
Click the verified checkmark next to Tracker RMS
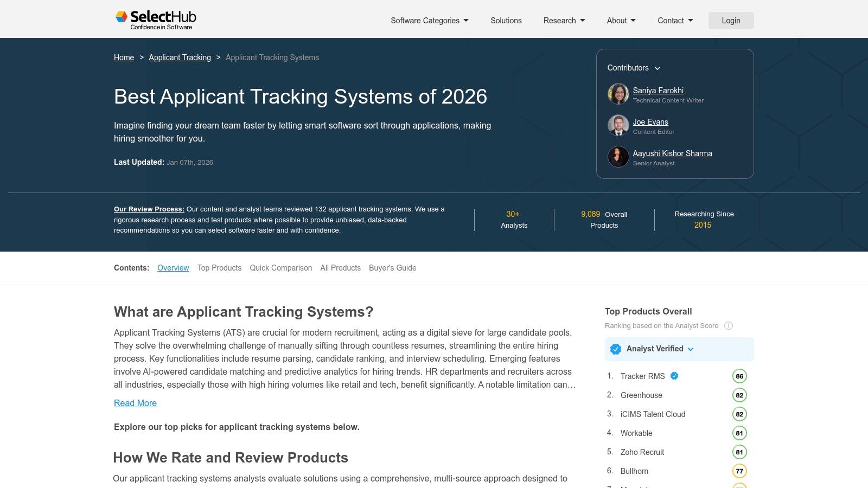674,375
